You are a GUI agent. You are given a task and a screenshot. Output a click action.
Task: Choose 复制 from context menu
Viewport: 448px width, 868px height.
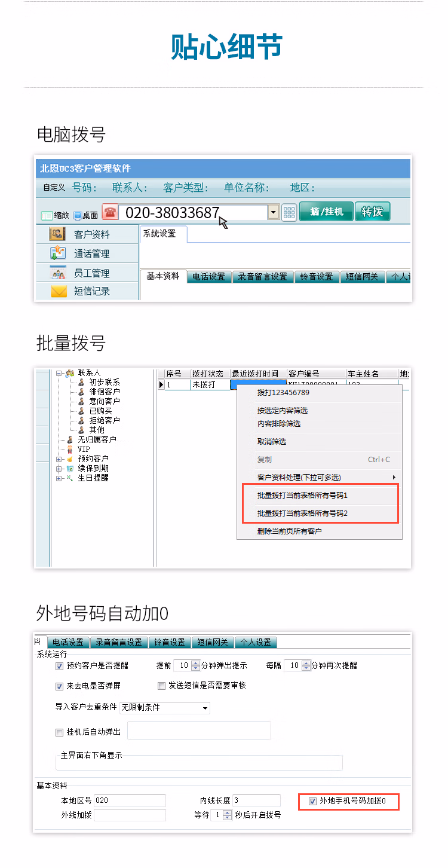(265, 460)
